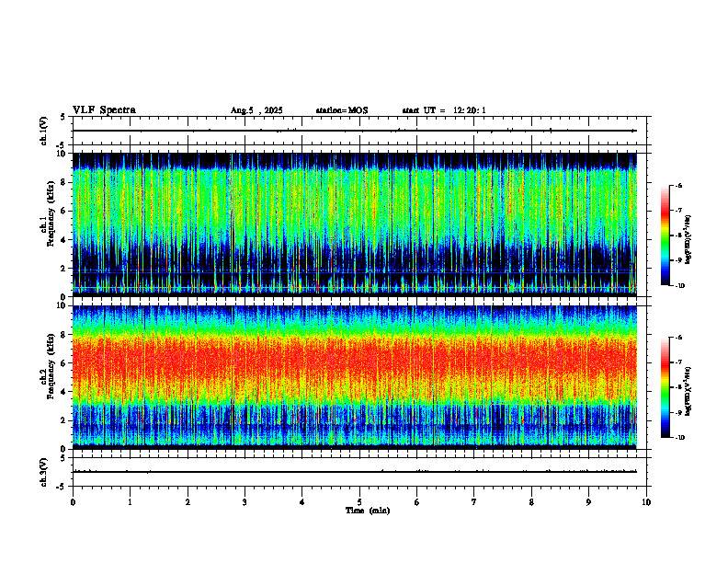728x563 pixels.
Task: Click the "6" kHz tick on ch.2 axis
Action: tap(64, 363)
